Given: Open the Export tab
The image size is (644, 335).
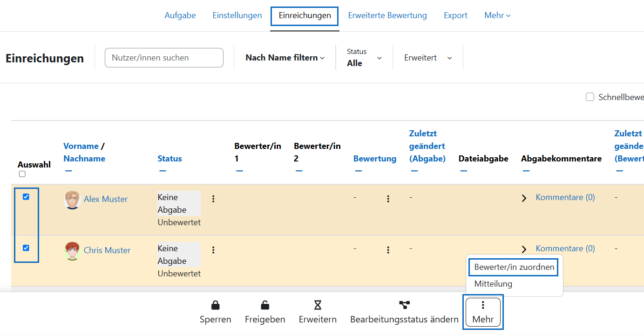Looking at the screenshot, I should [x=455, y=15].
